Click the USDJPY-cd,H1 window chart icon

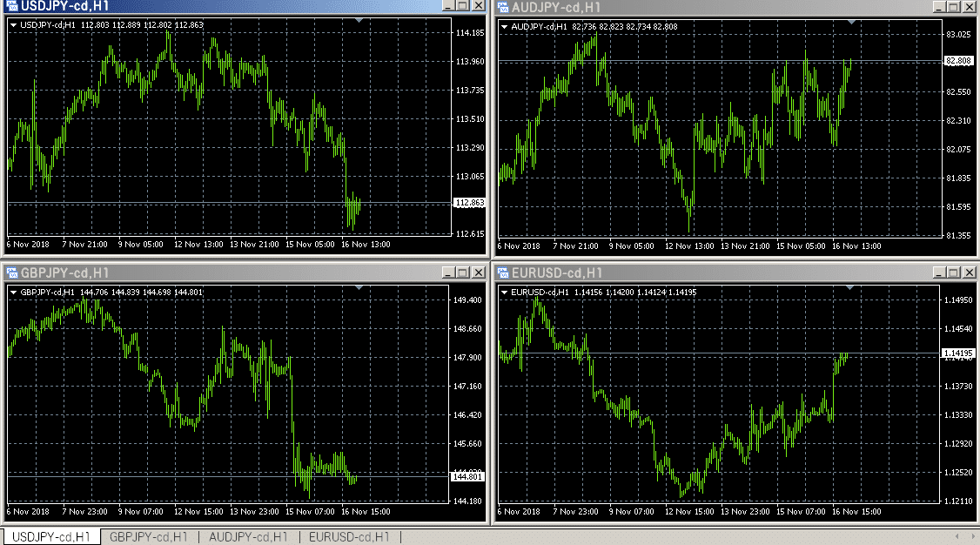(12, 6)
